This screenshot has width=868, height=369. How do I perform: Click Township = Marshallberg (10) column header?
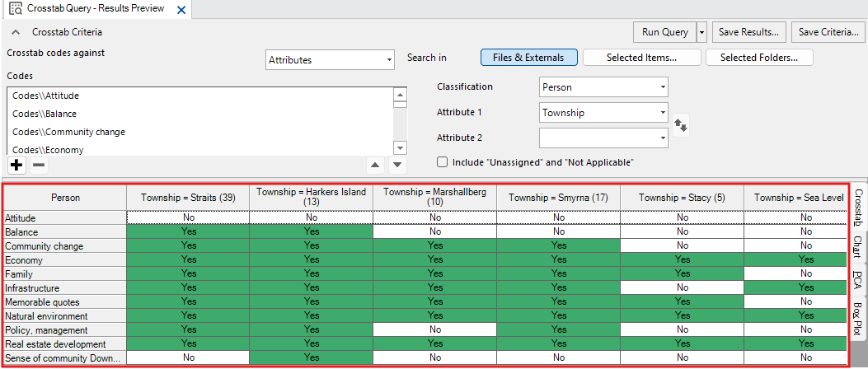[x=435, y=198]
